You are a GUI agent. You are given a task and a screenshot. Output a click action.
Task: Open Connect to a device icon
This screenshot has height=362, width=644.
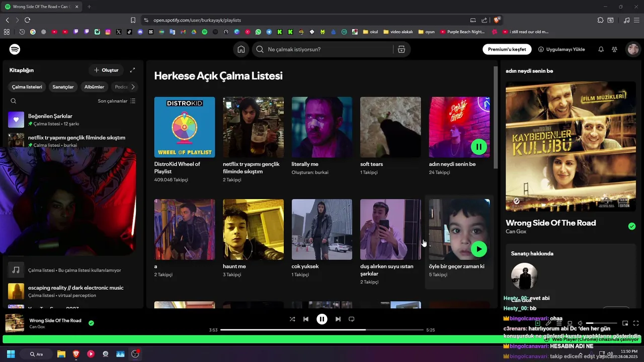[x=570, y=323]
